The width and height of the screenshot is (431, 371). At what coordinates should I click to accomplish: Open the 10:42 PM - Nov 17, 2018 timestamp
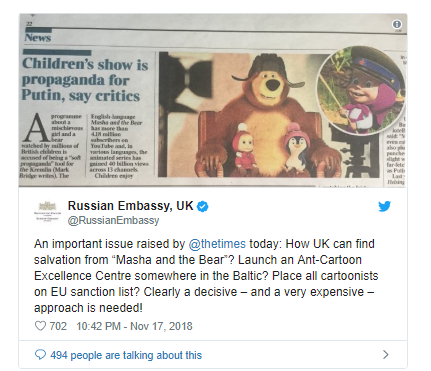(x=134, y=326)
